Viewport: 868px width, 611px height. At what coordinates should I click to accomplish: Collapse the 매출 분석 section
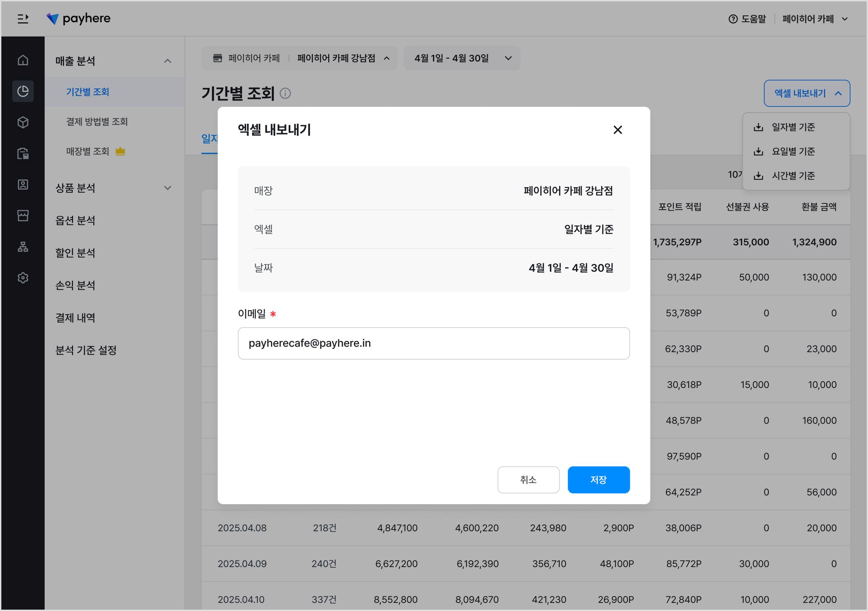[x=167, y=61]
